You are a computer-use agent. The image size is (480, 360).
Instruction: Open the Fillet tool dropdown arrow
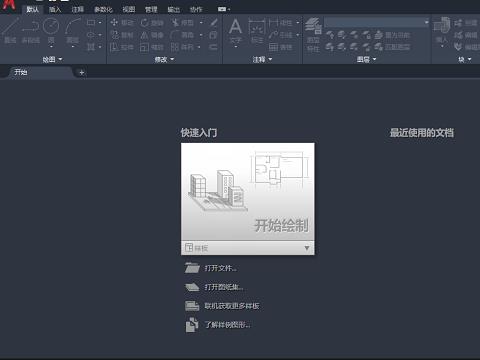201,35
